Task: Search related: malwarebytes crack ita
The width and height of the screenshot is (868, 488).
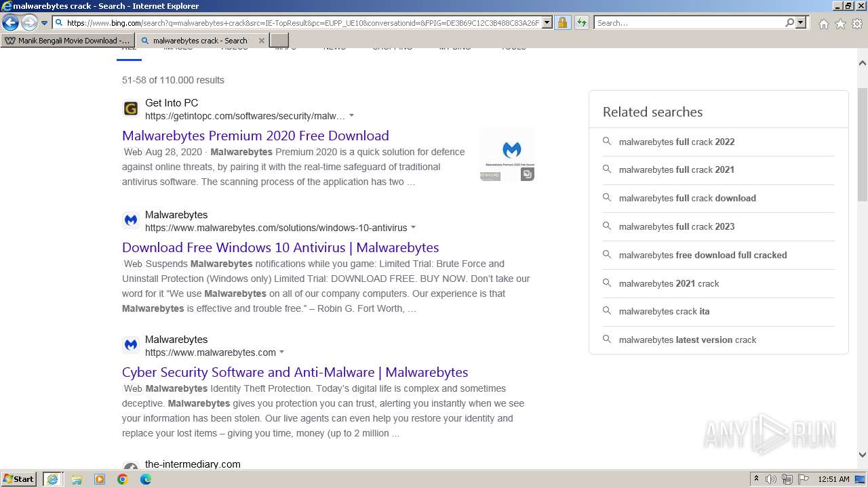Action: click(665, 311)
